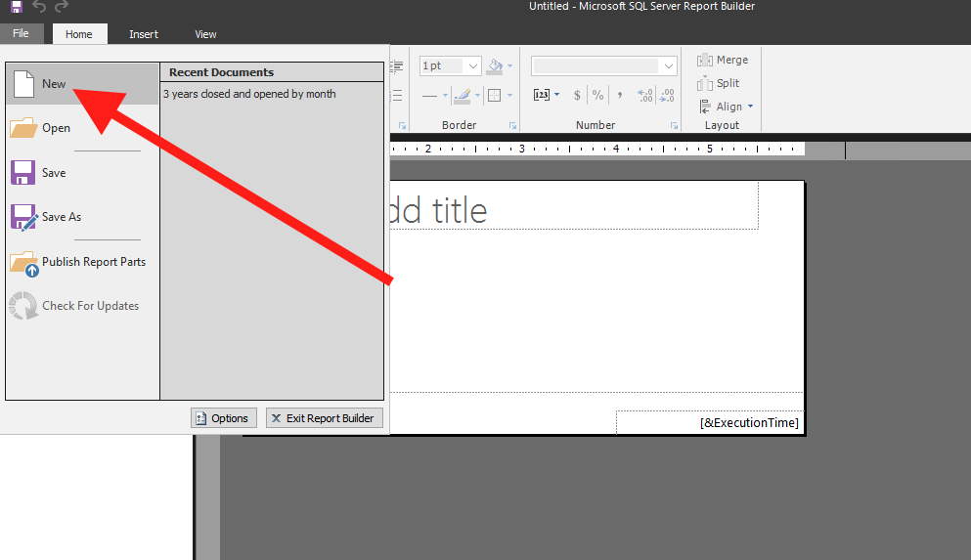Viewport: 971px width, 560px height.
Task: Apply percent number format
Action: pos(597,95)
